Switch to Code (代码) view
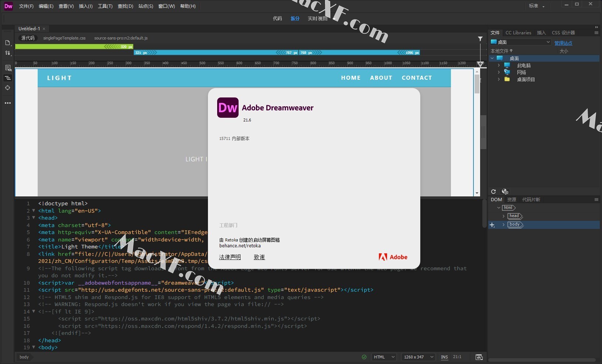This screenshot has width=602, height=364. coord(277,18)
